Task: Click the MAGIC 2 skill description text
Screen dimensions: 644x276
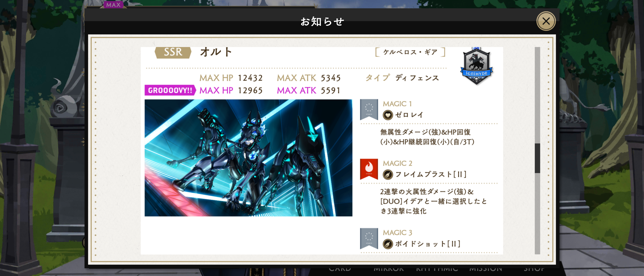Action: (433, 201)
